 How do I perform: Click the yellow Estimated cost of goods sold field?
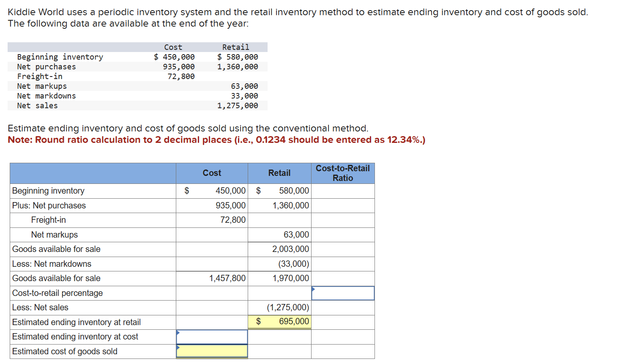[x=212, y=351]
